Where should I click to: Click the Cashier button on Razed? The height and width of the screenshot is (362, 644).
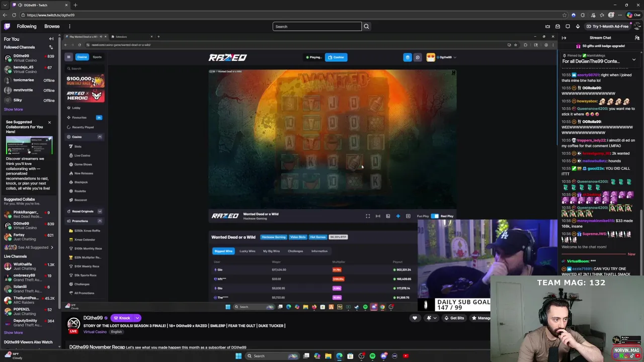coord(336,57)
